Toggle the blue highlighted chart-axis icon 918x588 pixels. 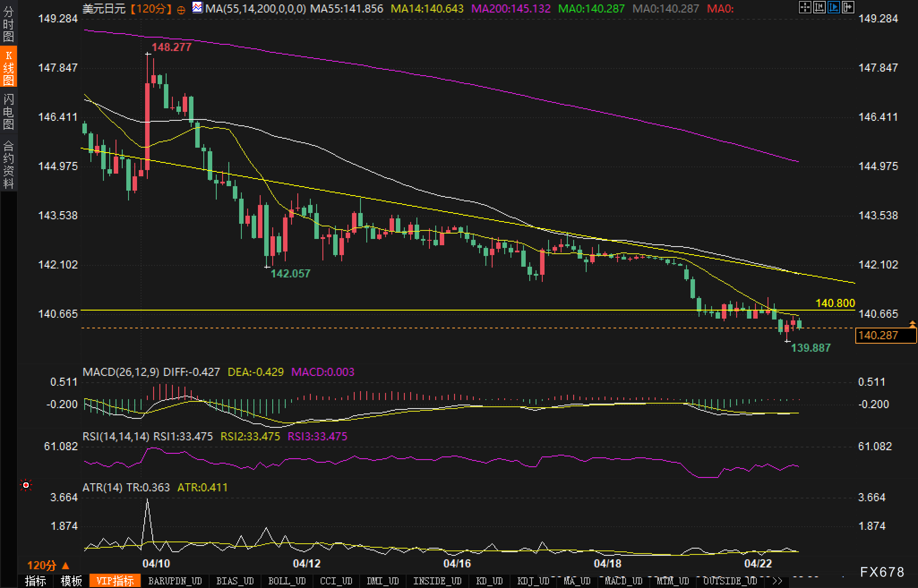[833, 7]
